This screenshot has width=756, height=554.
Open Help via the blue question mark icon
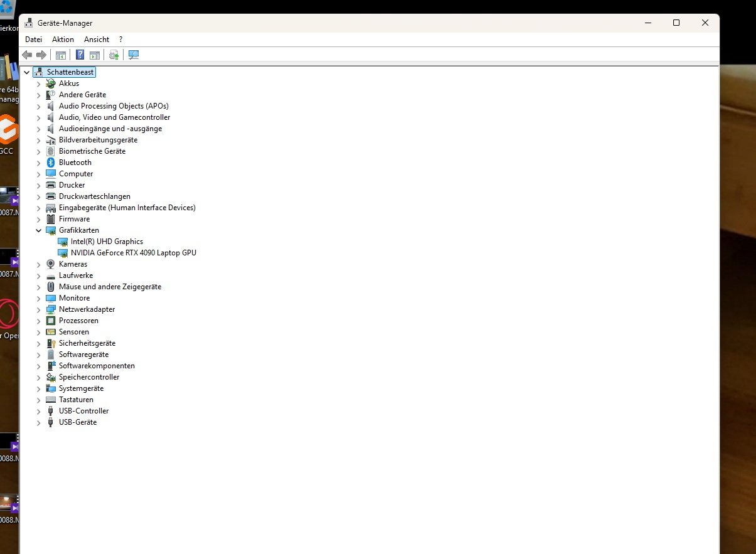tap(80, 55)
